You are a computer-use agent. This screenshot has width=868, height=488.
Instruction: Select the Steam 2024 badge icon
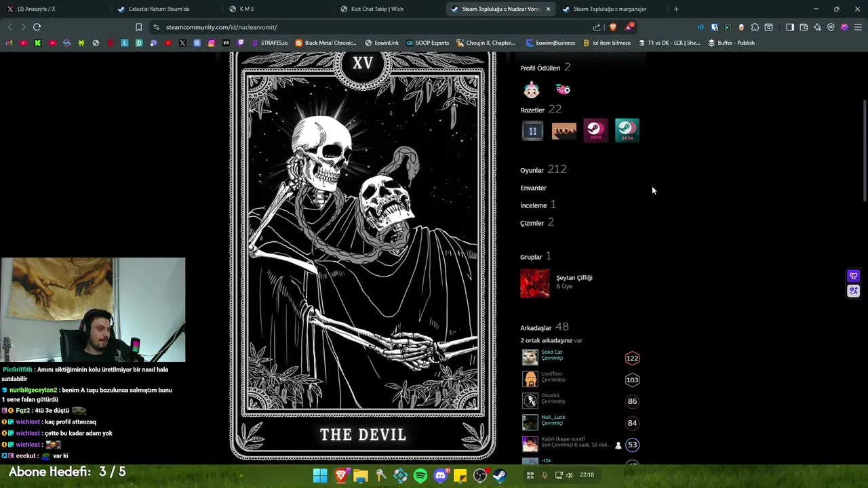click(x=627, y=130)
